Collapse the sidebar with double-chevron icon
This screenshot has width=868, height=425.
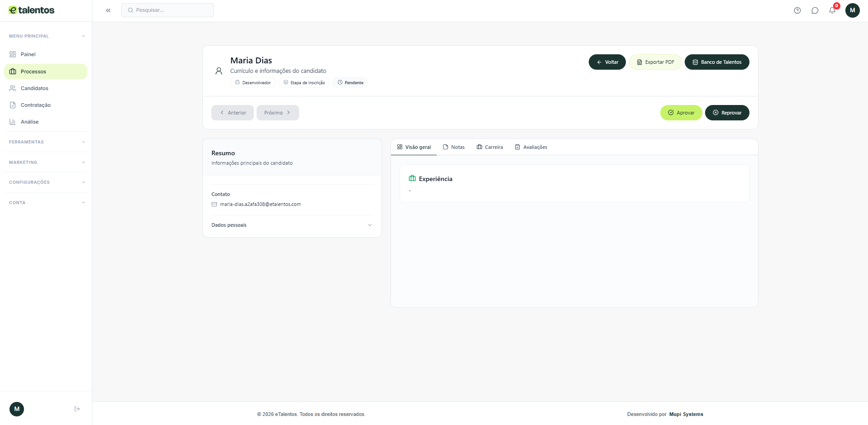(x=108, y=10)
